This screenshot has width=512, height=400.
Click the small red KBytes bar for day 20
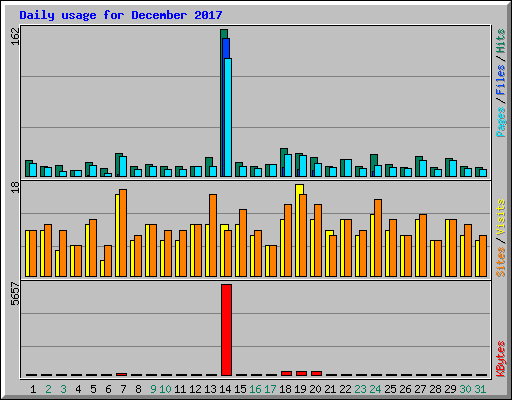click(x=316, y=373)
